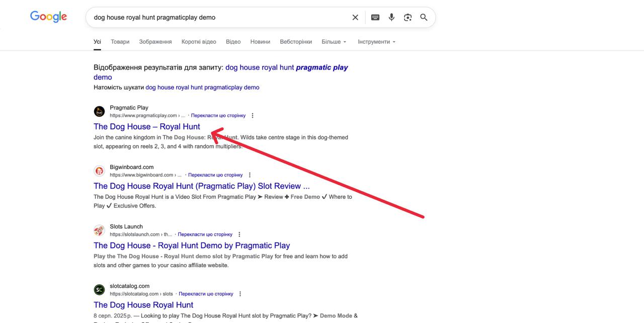Translate the Bigwinboard result page

215,175
